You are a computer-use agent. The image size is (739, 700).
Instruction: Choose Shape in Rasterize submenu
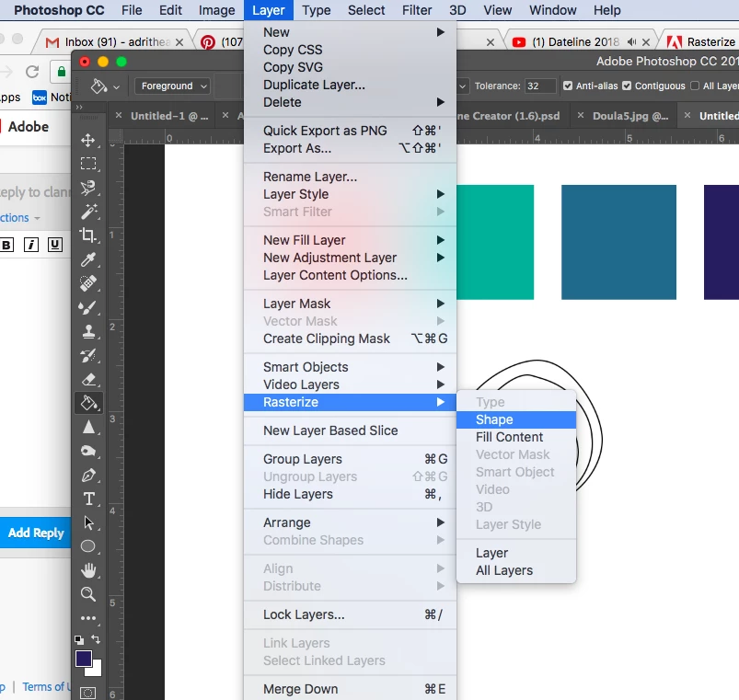coord(516,419)
